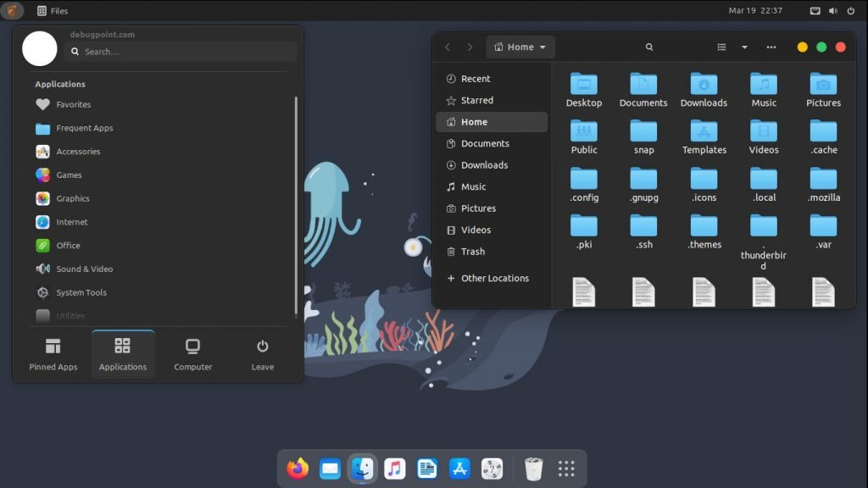Image resolution: width=868 pixels, height=488 pixels.
Task: Click the search icon in the Files toolbar
Action: [x=649, y=47]
